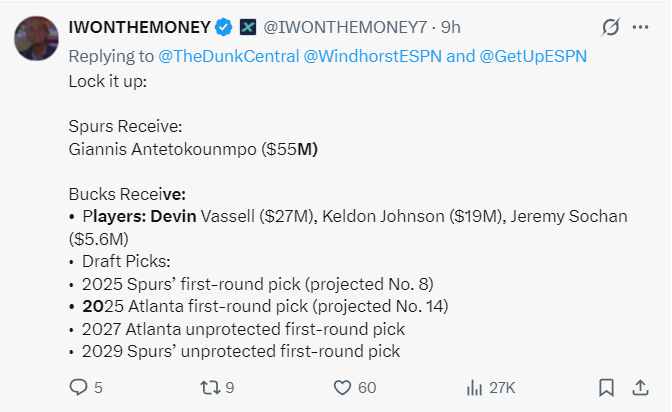Click the square affiliate badge beside the name

click(248, 27)
